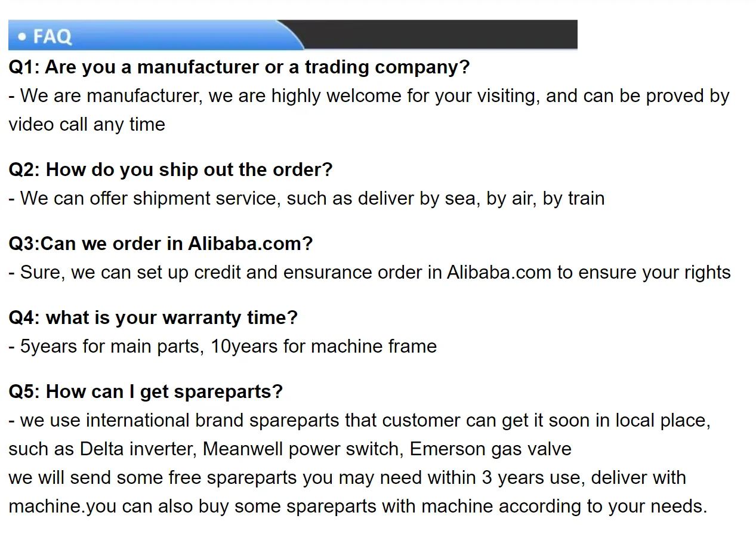756x534 pixels.
Task: Click the international brand spareparts answer line
Action: 359,421
